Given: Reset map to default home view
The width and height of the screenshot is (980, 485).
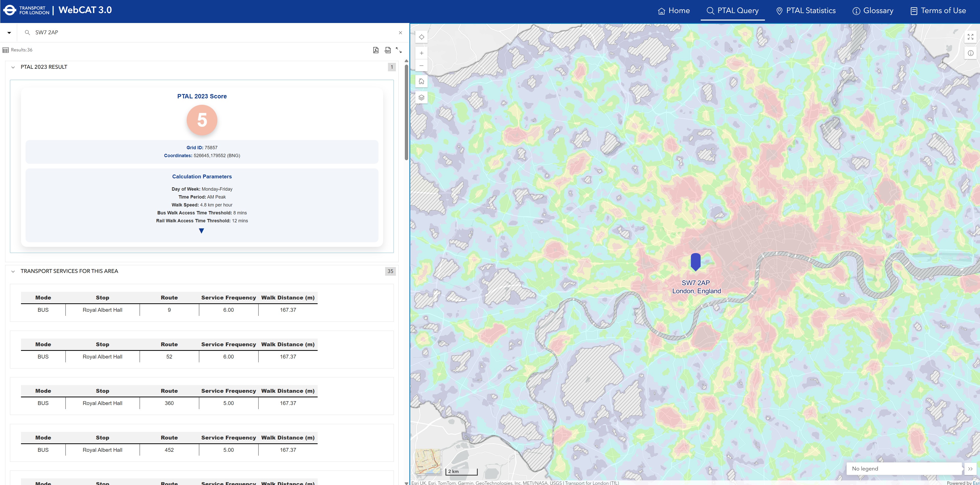Looking at the screenshot, I should [x=421, y=81].
